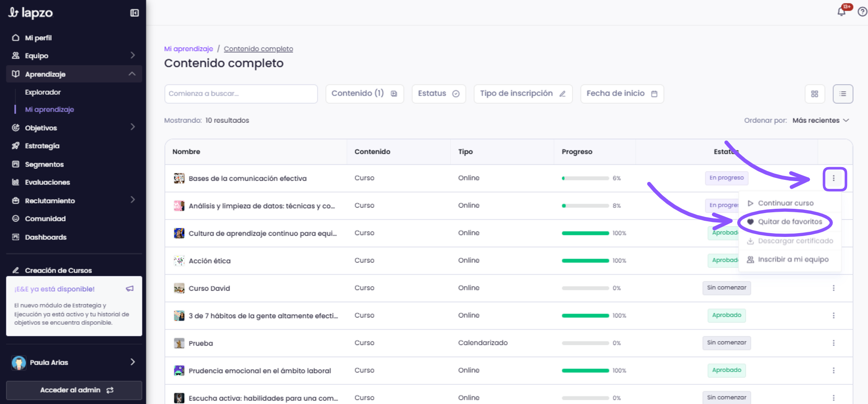Collapse the sidebar using the panel icon

coord(134,13)
